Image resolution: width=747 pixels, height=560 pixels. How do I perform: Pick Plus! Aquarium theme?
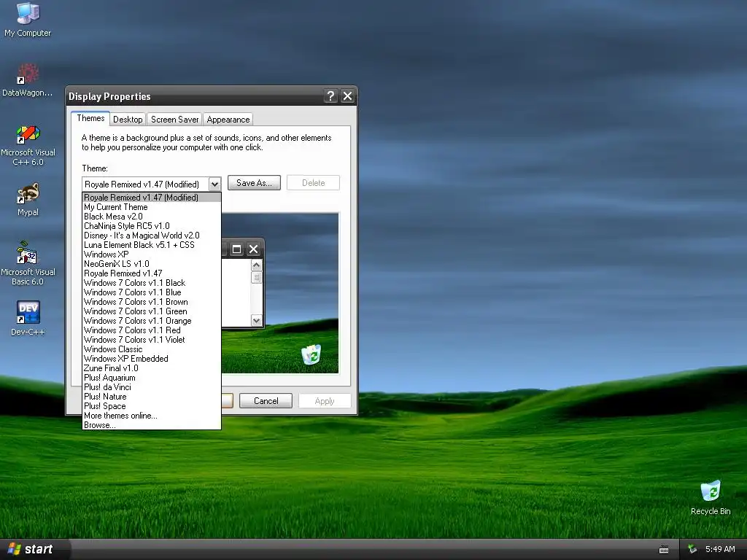(x=152, y=378)
